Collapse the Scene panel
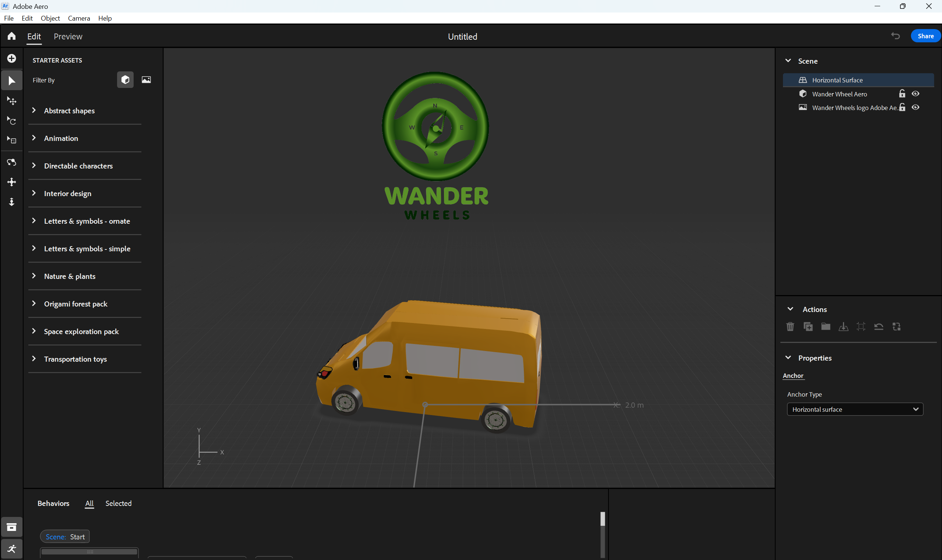The height and width of the screenshot is (560, 942). 788,61
